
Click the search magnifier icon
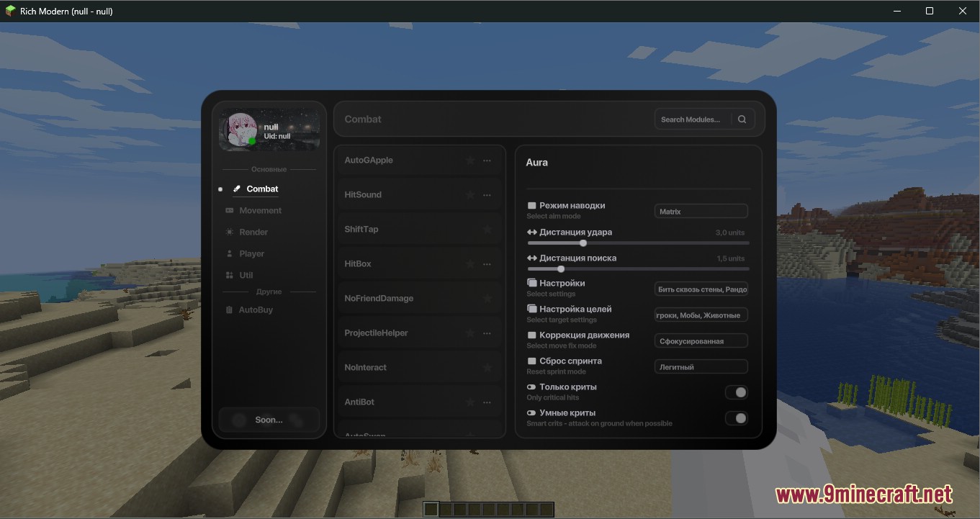[742, 119]
